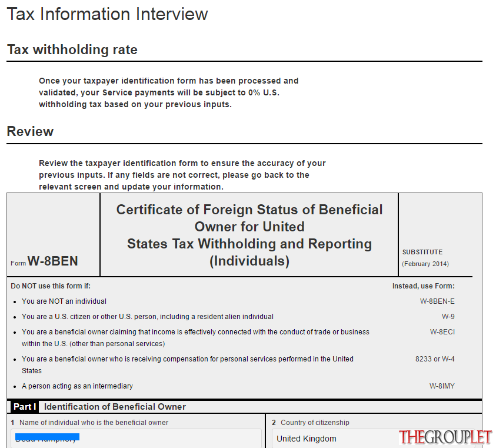
Task: Click the bullet about compensation for personal services
Action: (x=188, y=365)
